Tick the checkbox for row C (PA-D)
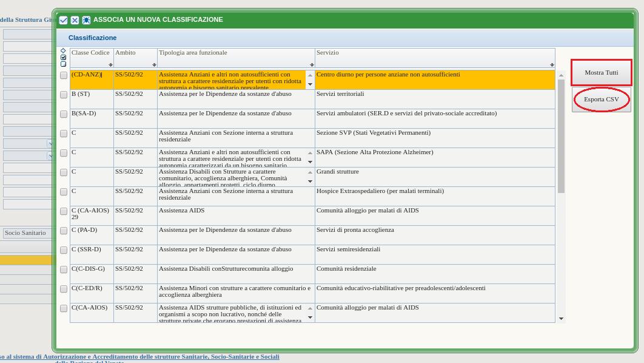This screenshot has width=644, height=363. point(64,231)
